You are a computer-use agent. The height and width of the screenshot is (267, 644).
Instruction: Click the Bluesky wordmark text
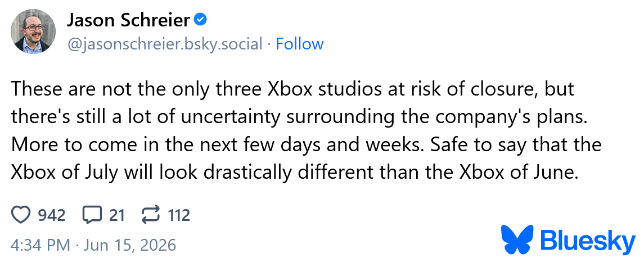[x=588, y=241]
